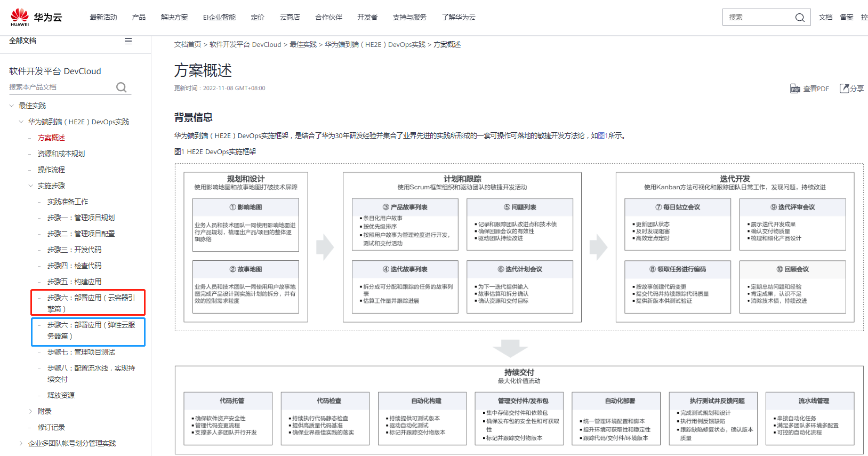Open 实践准备工作 tree item
The image size is (868, 456).
click(68, 202)
